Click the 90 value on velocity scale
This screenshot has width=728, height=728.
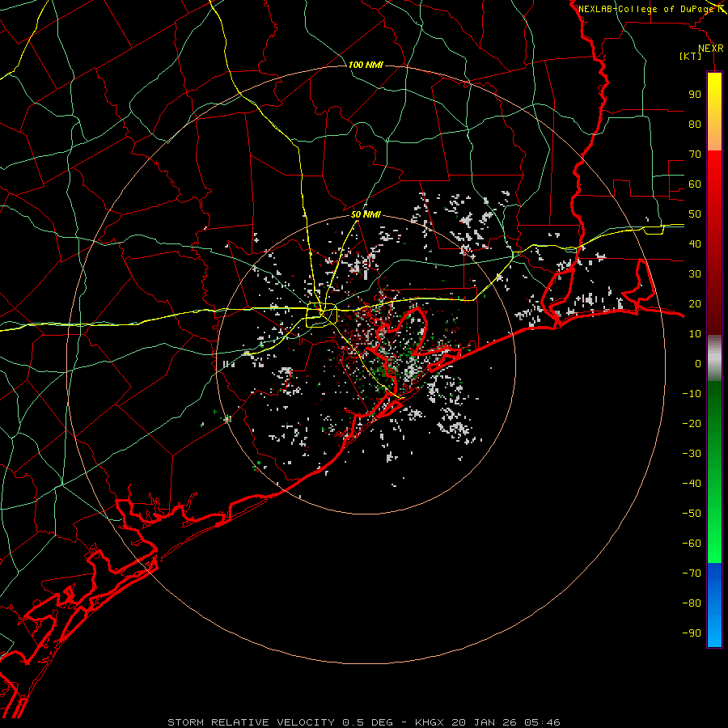coord(695,95)
